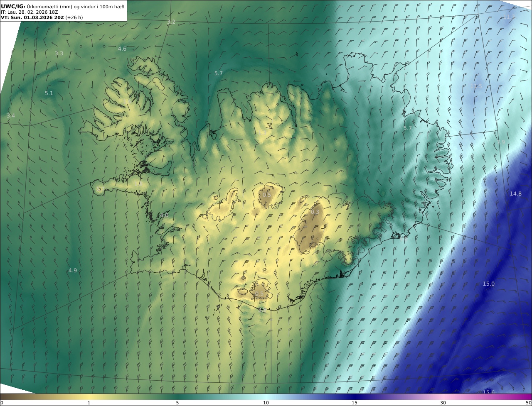Click the 7.9 value east of the Eastfjords

pos(500,142)
